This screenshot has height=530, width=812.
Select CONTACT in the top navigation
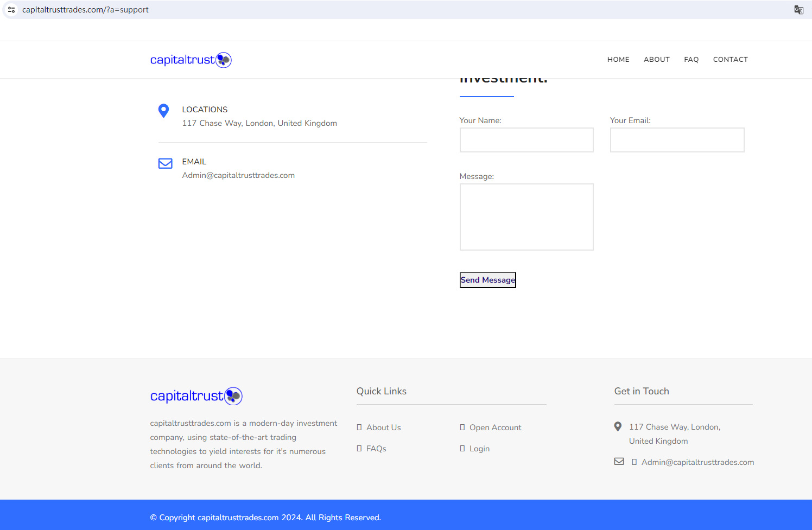(730, 60)
